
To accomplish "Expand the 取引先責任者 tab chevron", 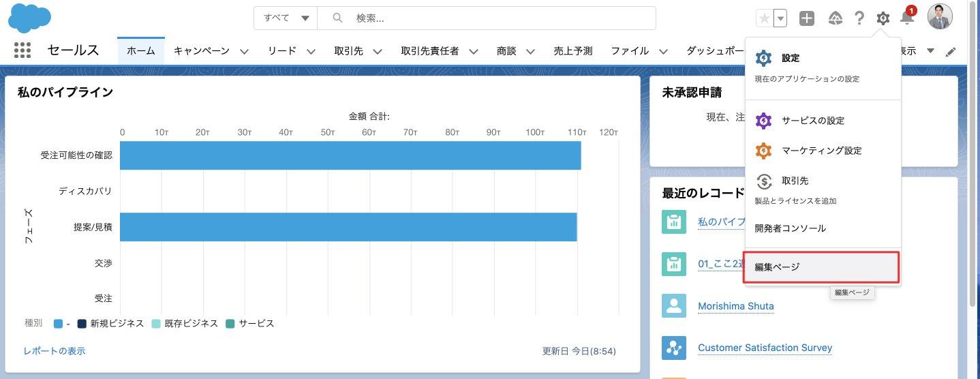I will point(473,51).
